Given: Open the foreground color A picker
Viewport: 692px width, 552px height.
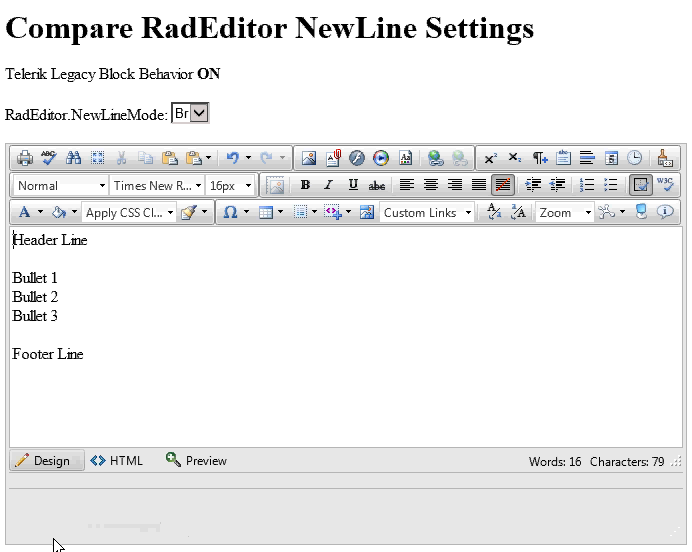Looking at the screenshot, I should click(25, 213).
